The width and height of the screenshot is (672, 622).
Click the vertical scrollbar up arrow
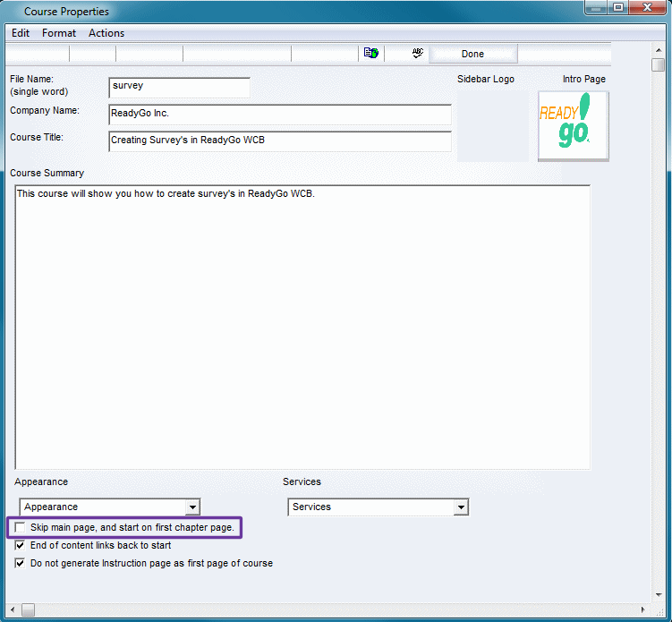[x=659, y=50]
